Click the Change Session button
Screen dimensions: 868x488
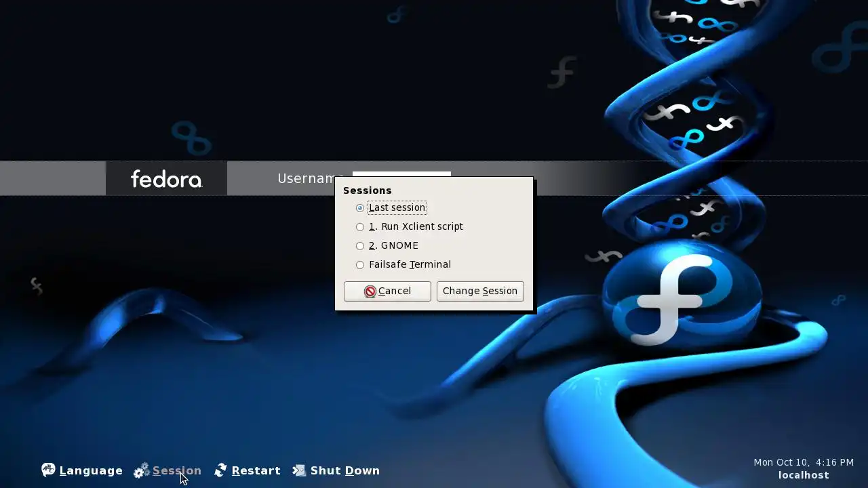click(x=480, y=291)
